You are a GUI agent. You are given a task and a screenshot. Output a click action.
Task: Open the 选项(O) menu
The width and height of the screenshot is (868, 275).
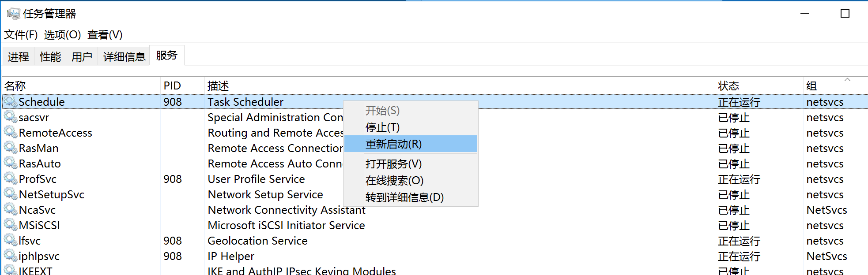tap(62, 35)
